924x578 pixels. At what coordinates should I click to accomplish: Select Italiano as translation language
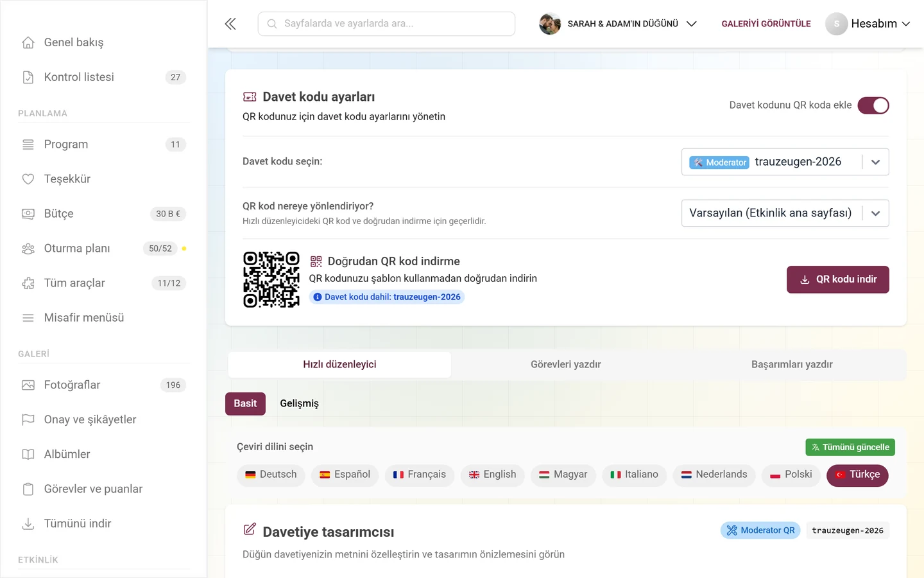pyautogui.click(x=634, y=475)
